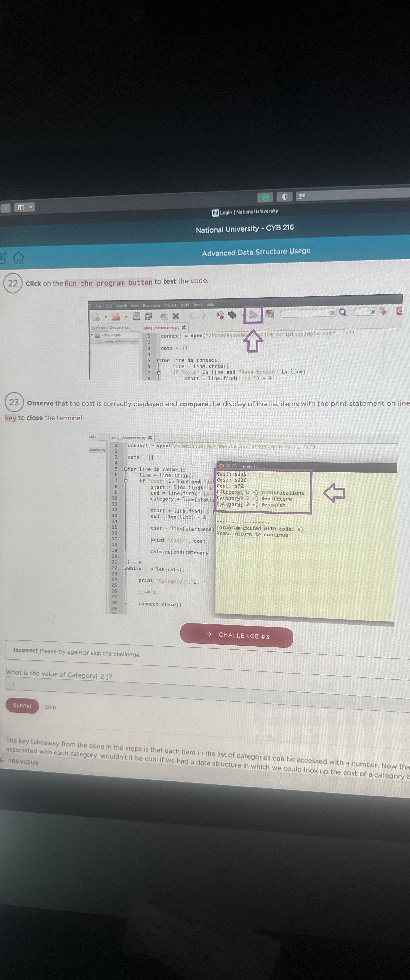Click the Build brick icon in Geany toolbar
This screenshot has width=410, height=980.
[x=232, y=315]
